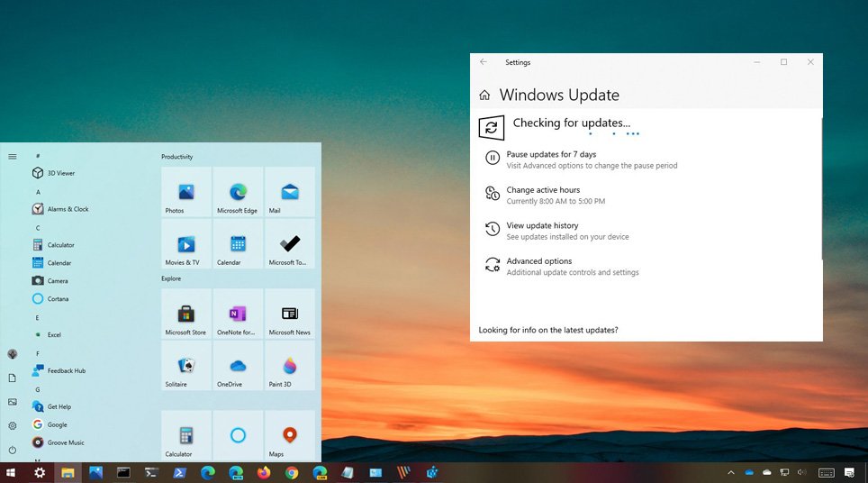Click the Power button in Start menu

(13, 450)
